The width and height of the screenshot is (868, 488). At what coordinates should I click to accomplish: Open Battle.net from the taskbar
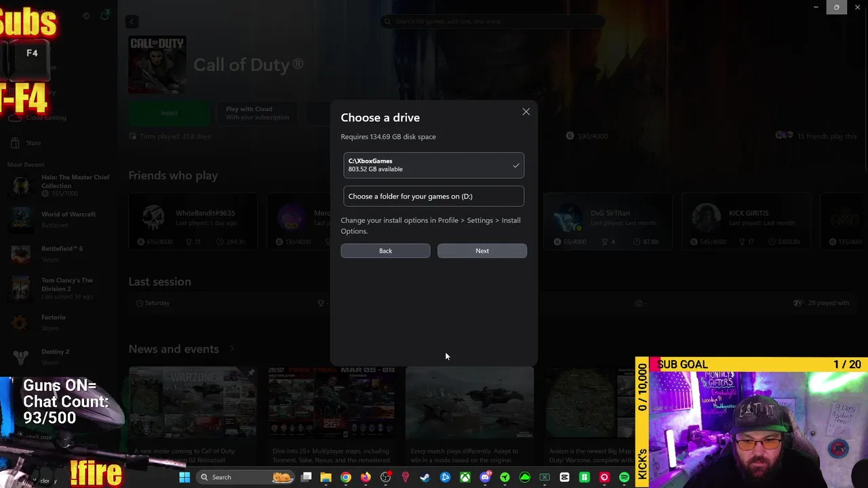pos(445,477)
